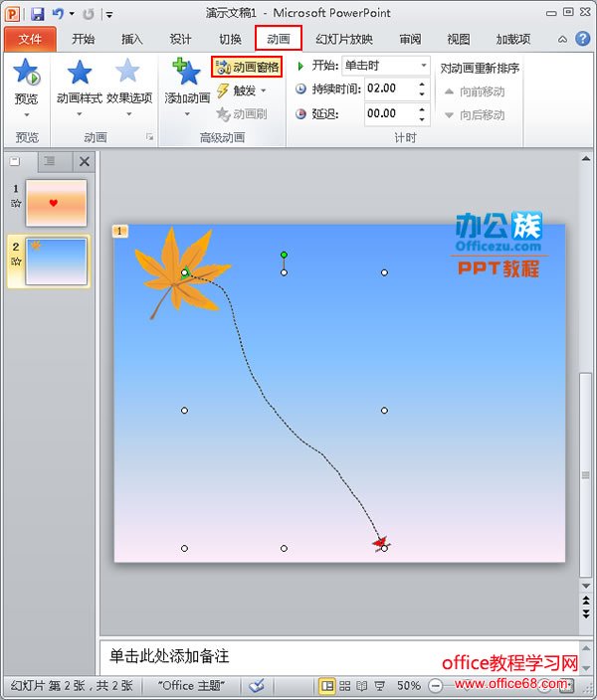
Task: Select slide 2 thumbnail with leaf
Action: point(57,262)
